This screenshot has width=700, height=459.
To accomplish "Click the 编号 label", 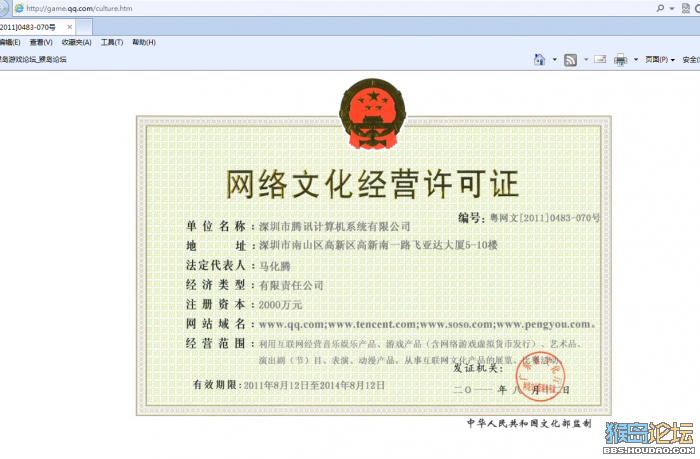I will pyautogui.click(x=469, y=218).
